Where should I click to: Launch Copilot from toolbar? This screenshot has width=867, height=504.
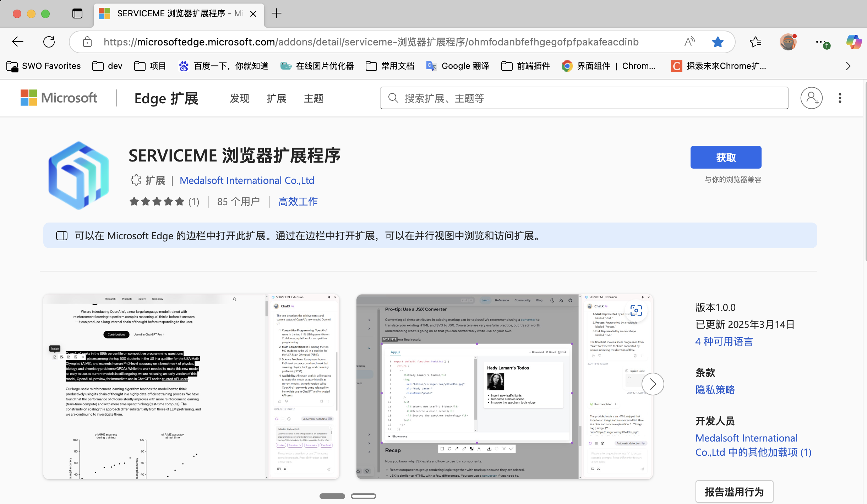854,42
